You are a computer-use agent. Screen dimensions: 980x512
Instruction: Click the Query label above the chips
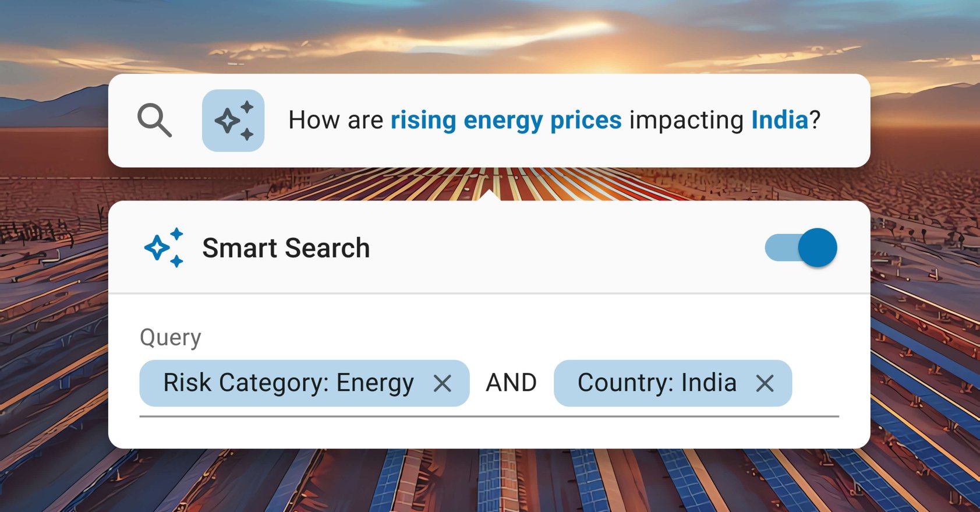(x=170, y=338)
